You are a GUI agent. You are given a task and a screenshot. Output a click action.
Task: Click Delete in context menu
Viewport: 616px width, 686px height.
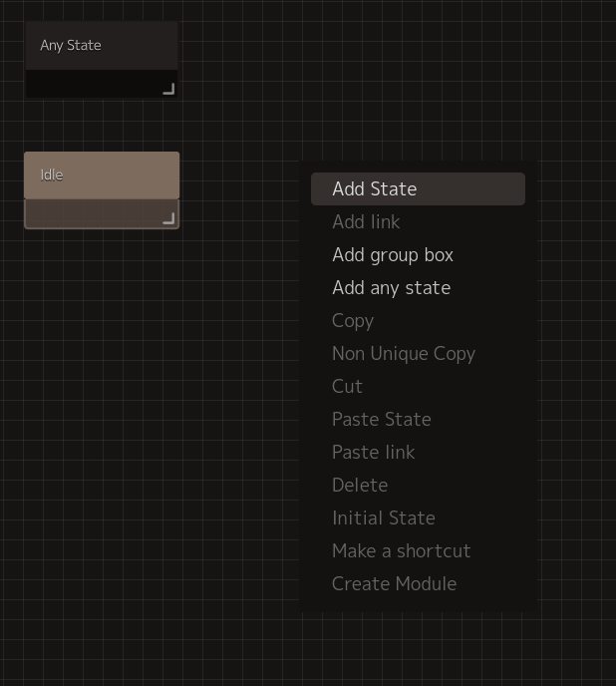(x=418, y=485)
